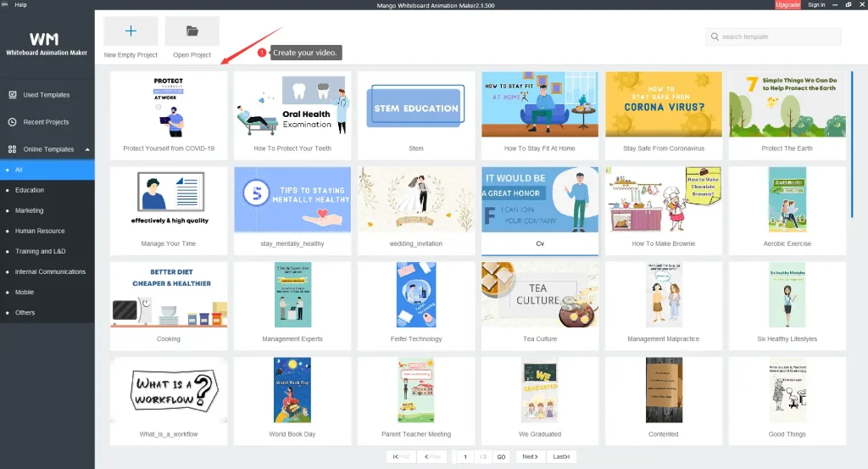The width and height of the screenshot is (868, 469).
Task: Click the Online Templates grid icon
Action: [12, 149]
